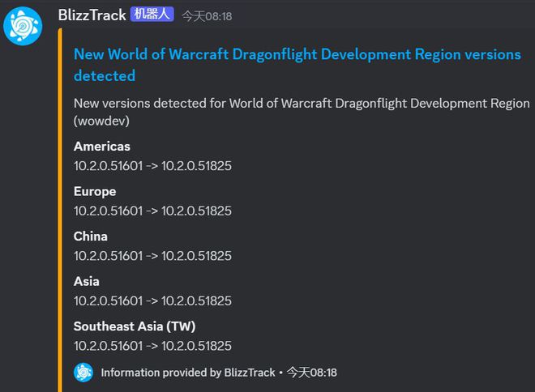Select the version line under Americas
This screenshot has height=392, width=535.
coord(152,166)
